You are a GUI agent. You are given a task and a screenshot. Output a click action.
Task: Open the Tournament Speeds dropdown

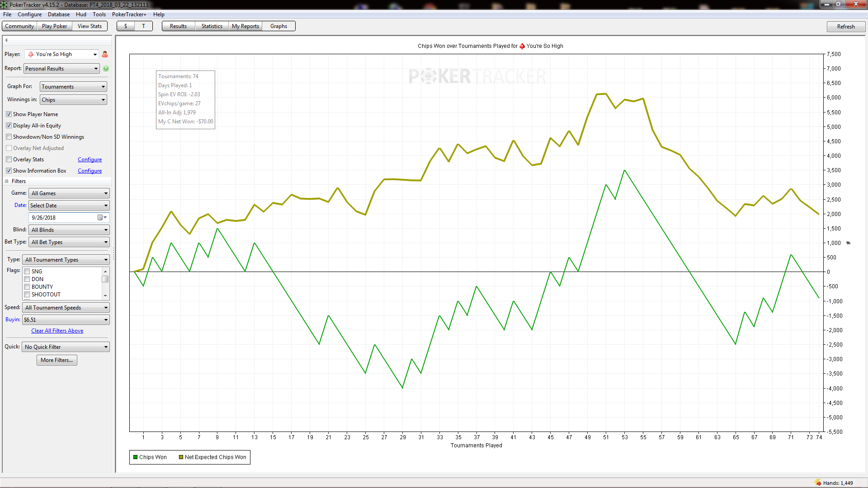click(66, 308)
